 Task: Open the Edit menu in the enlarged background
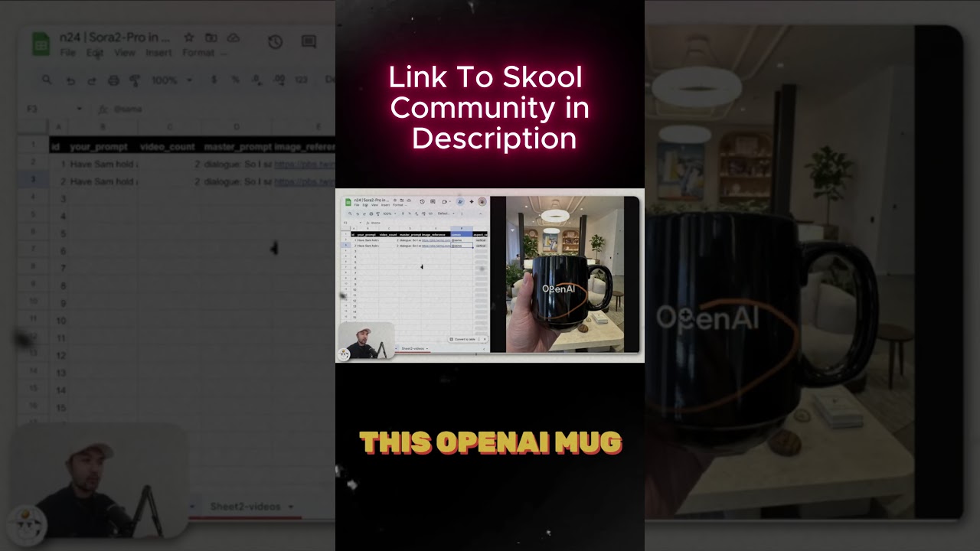(x=95, y=53)
